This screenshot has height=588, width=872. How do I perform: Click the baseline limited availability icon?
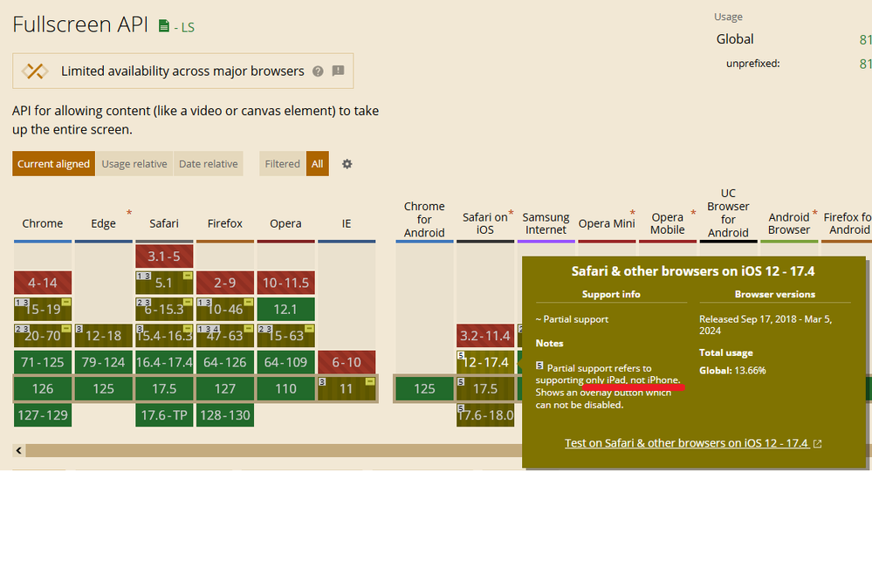(35, 72)
